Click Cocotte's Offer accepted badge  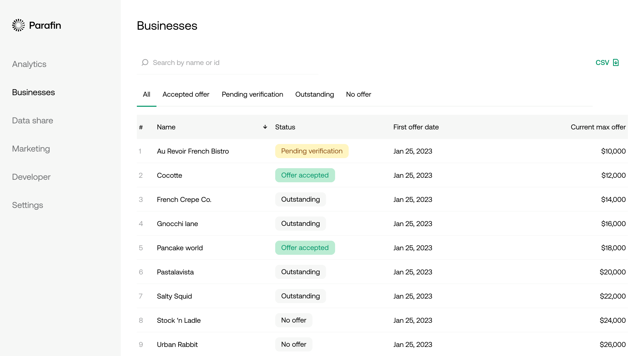(305, 175)
